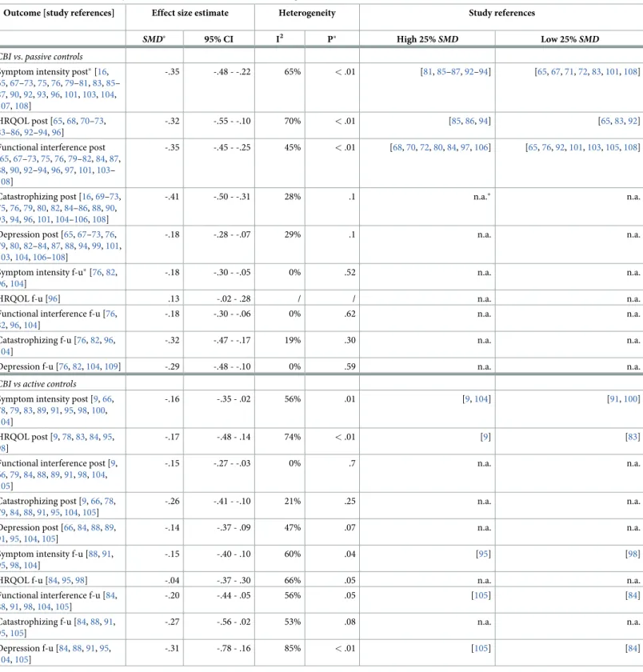Viewport: 643px width, 672px height.
Task: Select the 'n.a.*' cell in Catastrophizing post row
Action: (482, 197)
